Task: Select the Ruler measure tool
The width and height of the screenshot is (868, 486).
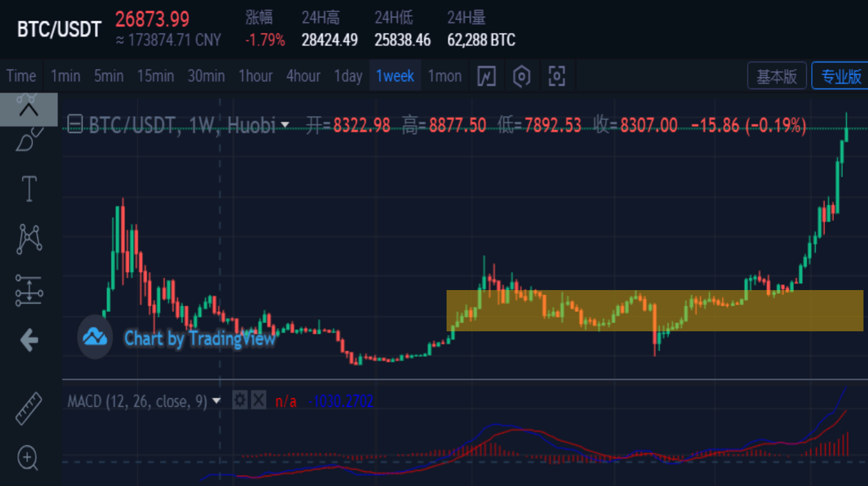Action: coord(28,409)
